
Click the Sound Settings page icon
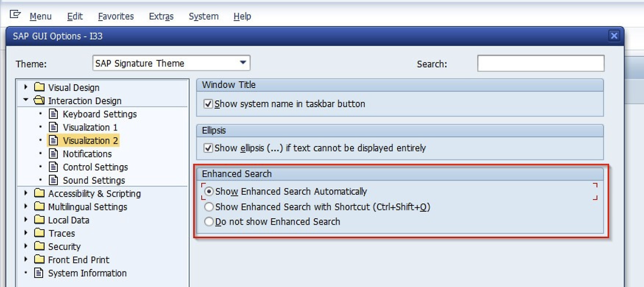[53, 180]
